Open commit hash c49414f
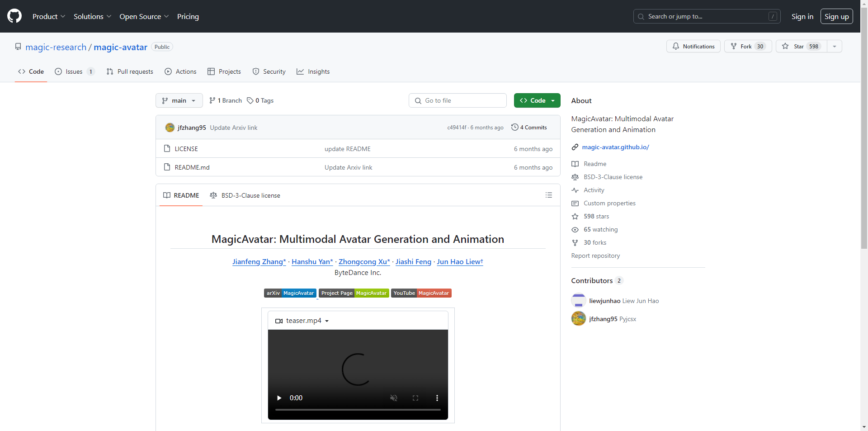The height and width of the screenshot is (431, 868). [457, 128]
